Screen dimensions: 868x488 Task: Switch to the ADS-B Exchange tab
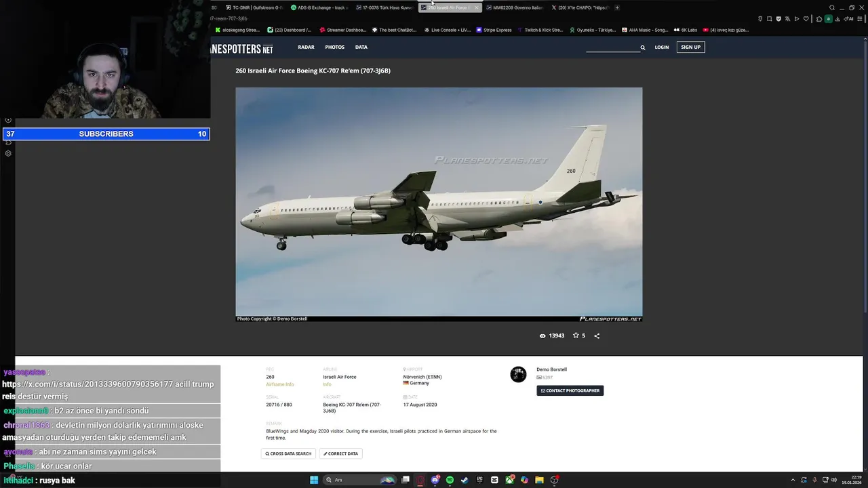pyautogui.click(x=318, y=7)
